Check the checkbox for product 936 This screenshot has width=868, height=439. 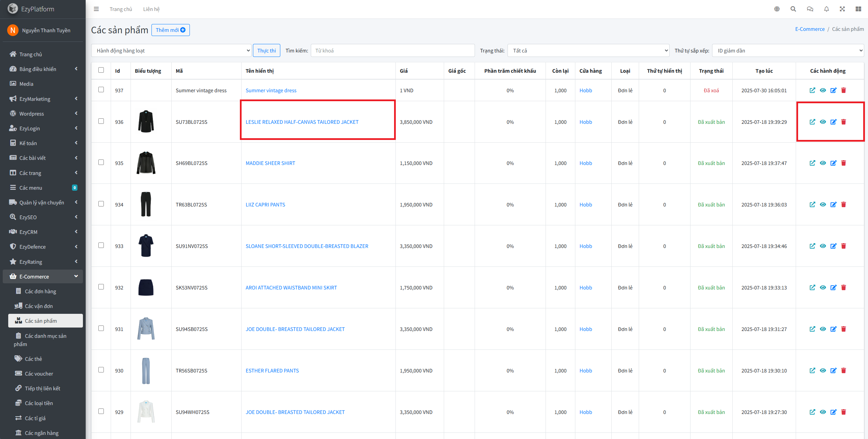tap(101, 121)
